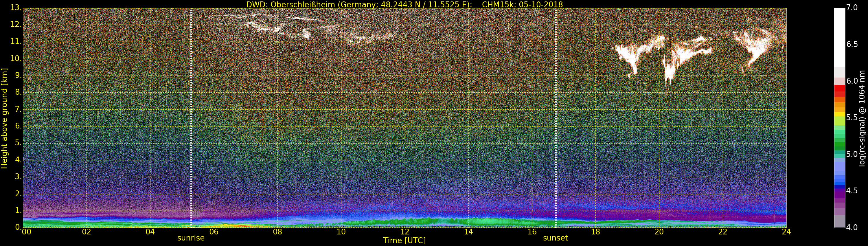Click the '5.5' colorbar tick label
The image size is (868, 246).
pos(852,118)
